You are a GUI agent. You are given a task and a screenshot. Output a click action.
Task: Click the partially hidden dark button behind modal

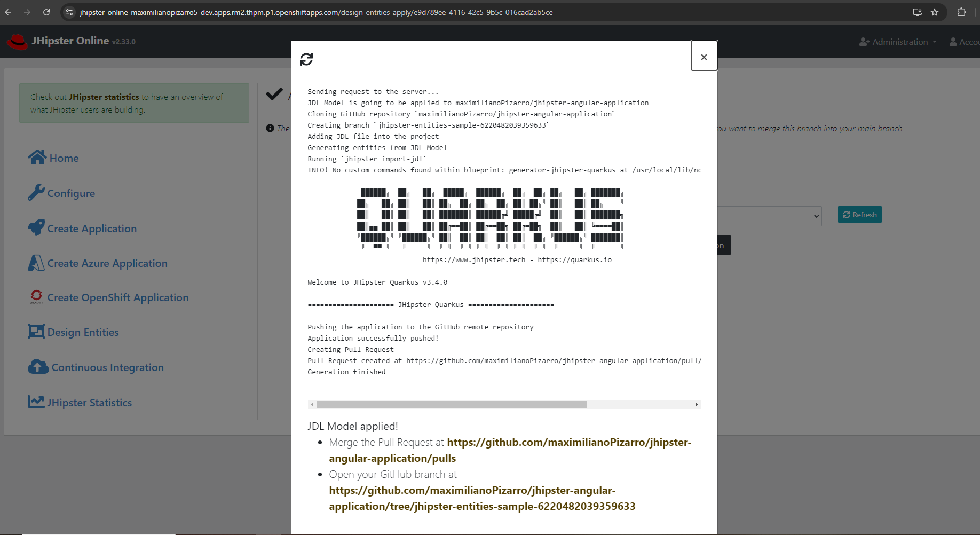(x=724, y=245)
